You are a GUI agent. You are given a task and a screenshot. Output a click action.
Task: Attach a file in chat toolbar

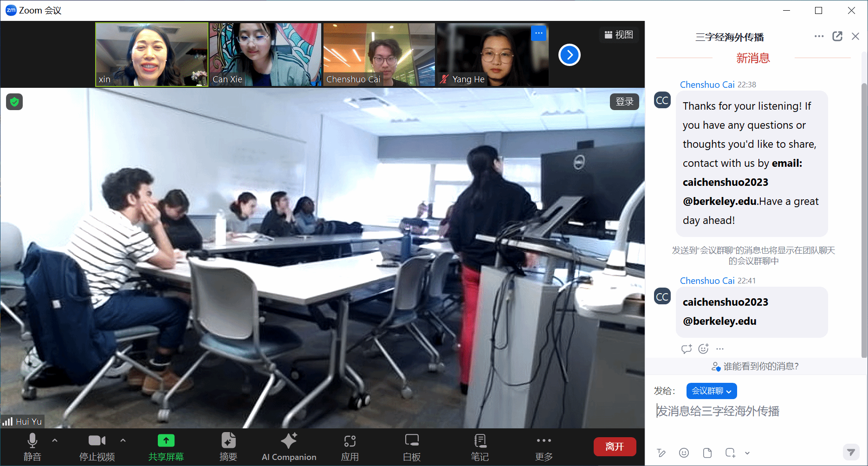pos(707,453)
